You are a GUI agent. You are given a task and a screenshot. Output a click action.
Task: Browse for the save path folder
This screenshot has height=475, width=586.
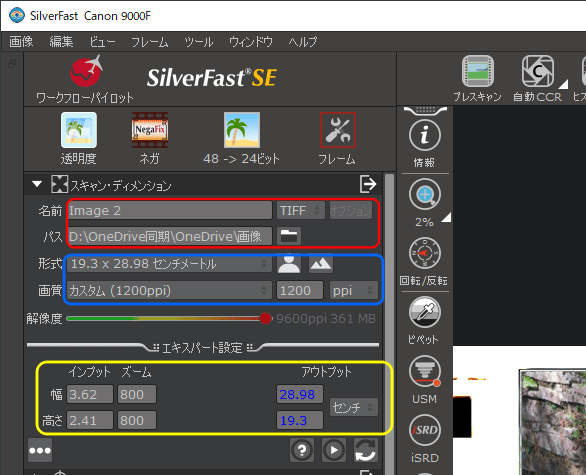pos(289,236)
